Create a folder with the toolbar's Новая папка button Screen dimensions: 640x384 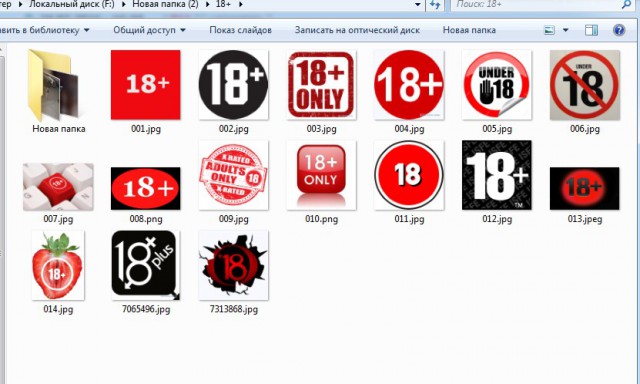point(469,30)
